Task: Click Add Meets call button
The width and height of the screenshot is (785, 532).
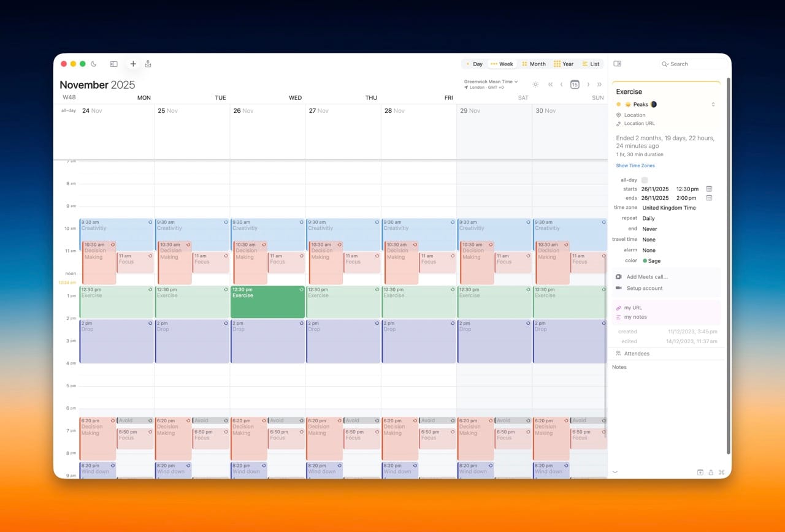Action: click(x=647, y=277)
